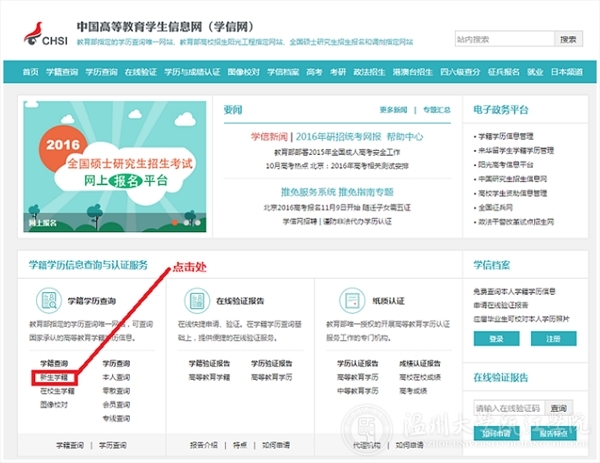Open the 学信新闻 headline link
The height and width of the screenshot is (463, 600).
pyautogui.click(x=269, y=137)
